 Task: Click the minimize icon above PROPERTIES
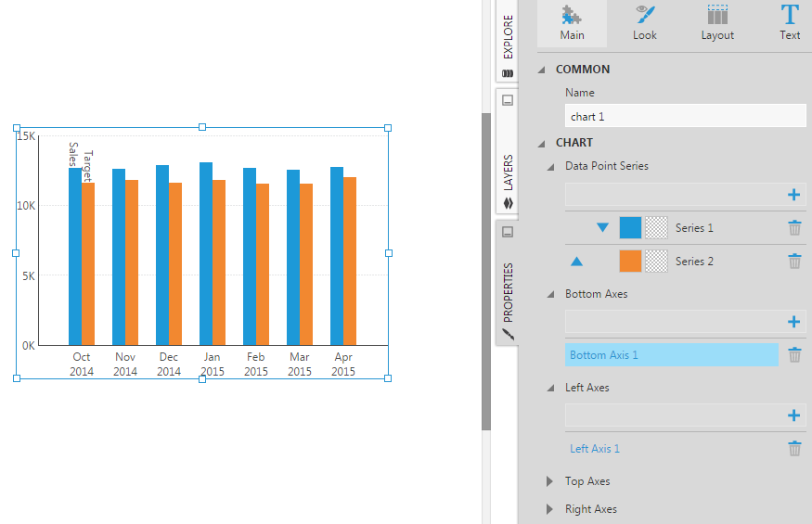(x=508, y=232)
